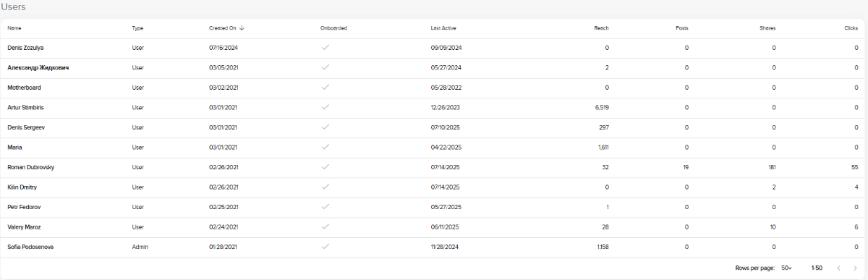Click last active date 09/09/2024
The image size is (868, 280).
point(446,48)
